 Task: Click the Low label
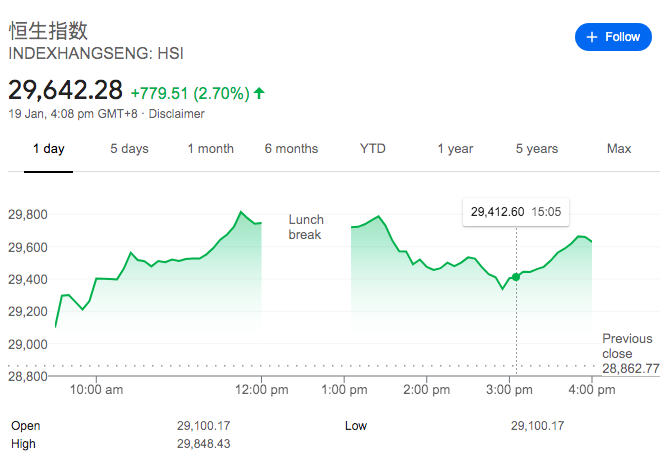point(356,426)
